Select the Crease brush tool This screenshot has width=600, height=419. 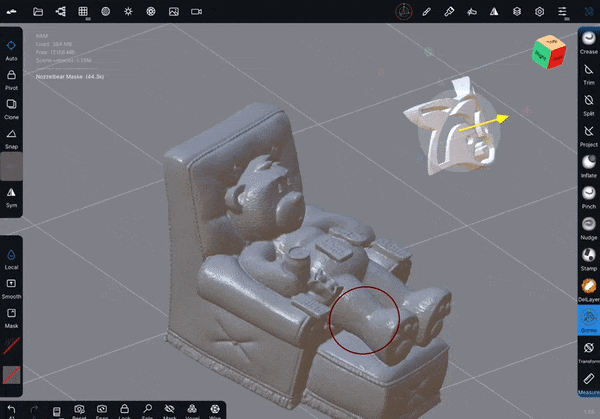tap(589, 39)
